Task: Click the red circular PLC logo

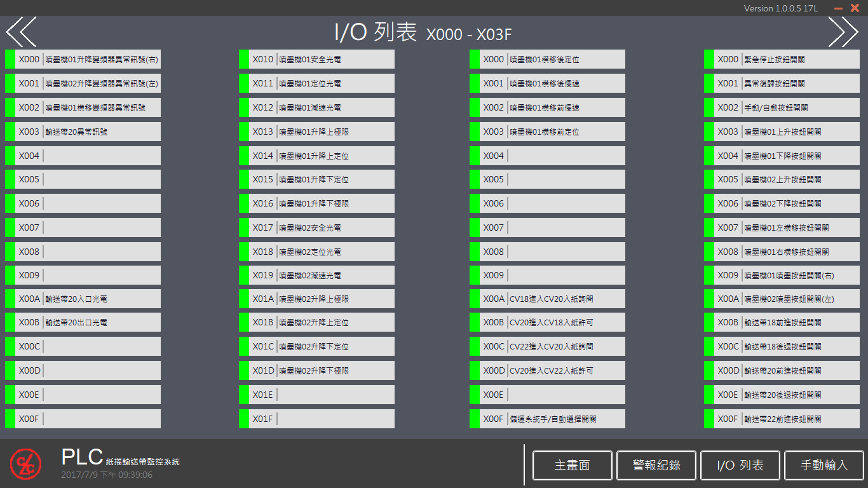Action: pos(25,463)
